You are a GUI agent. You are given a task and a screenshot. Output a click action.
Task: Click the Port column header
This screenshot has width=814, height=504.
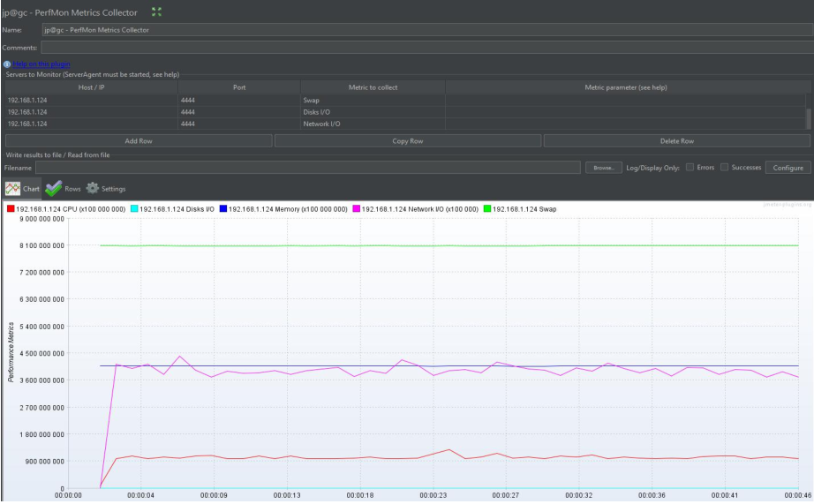pyautogui.click(x=239, y=87)
